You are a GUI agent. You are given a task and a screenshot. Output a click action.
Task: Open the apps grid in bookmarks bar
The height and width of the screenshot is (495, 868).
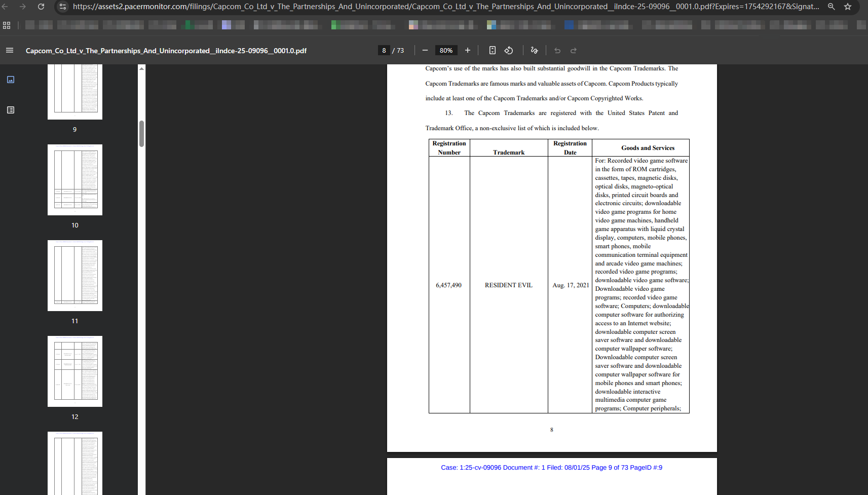coord(7,25)
